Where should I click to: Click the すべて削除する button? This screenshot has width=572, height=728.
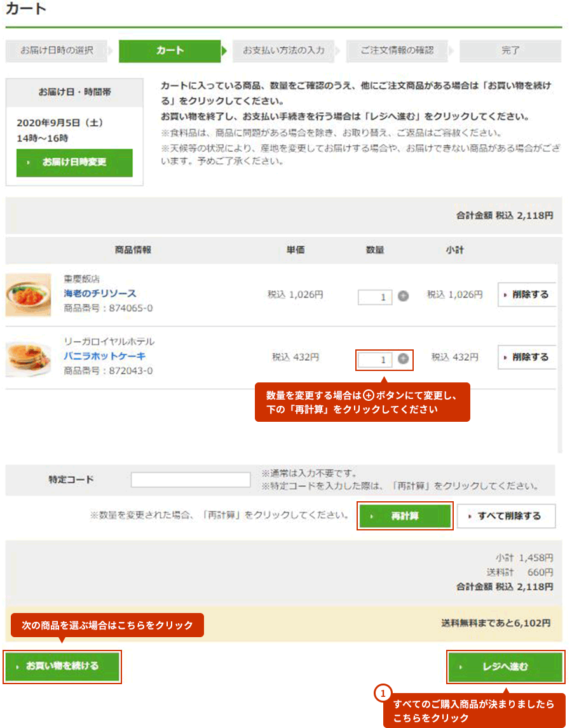(x=506, y=516)
